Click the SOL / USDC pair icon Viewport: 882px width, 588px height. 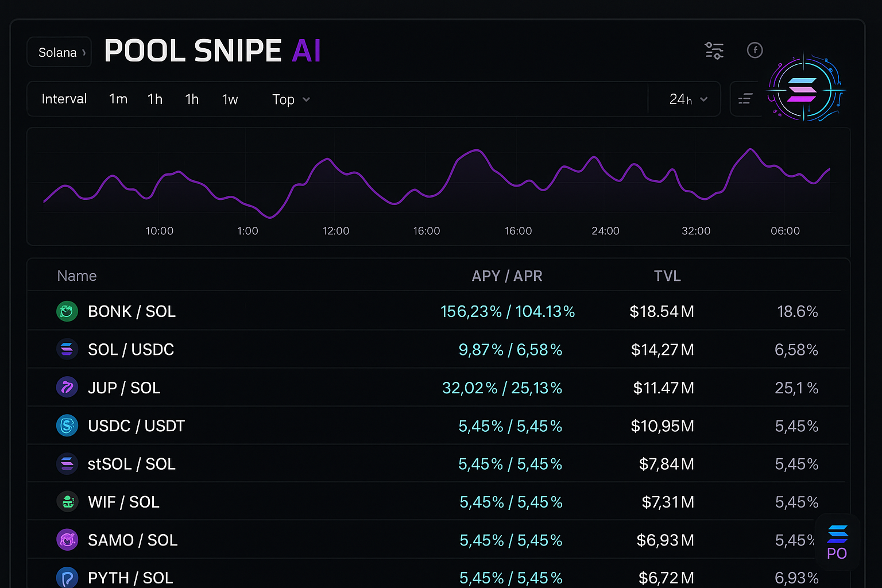click(x=67, y=349)
